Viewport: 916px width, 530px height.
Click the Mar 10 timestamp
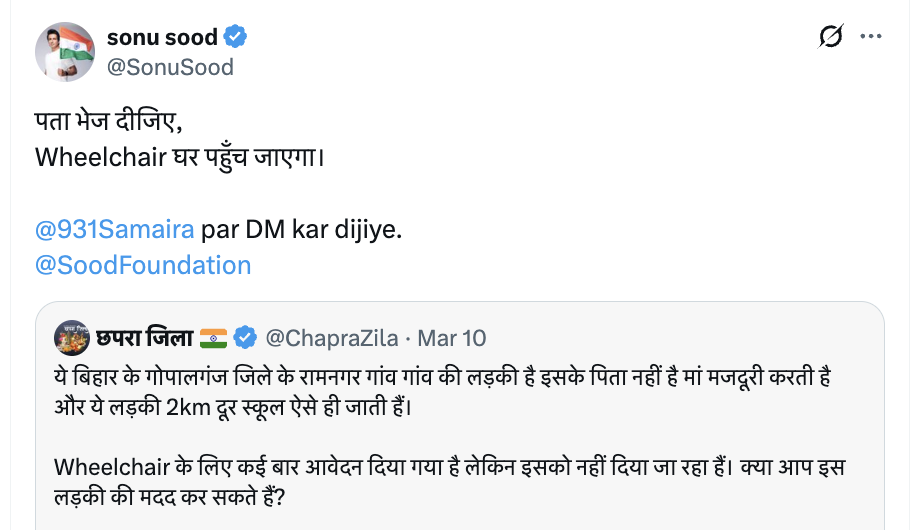pos(451,338)
